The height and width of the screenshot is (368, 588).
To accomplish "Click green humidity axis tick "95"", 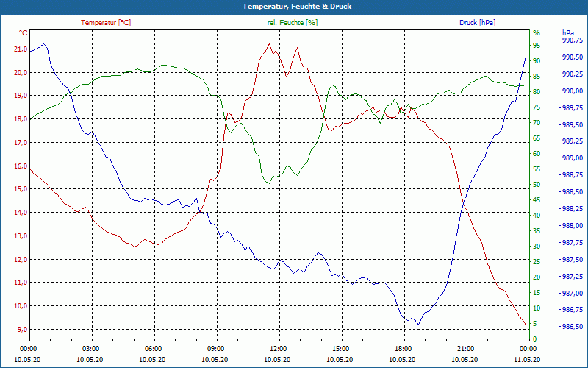I will click(537, 46).
